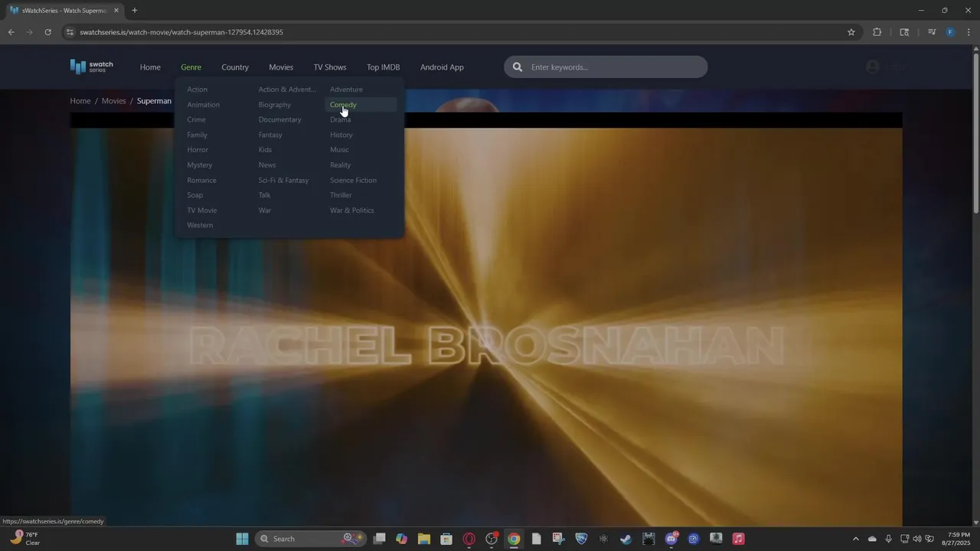Image resolution: width=980 pixels, height=551 pixels.
Task: Open the Android App navigation link
Action: coord(442,67)
